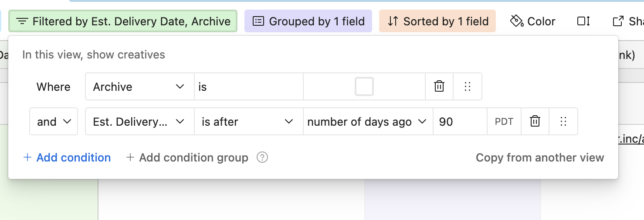Delete the Archive filter condition

(439, 86)
